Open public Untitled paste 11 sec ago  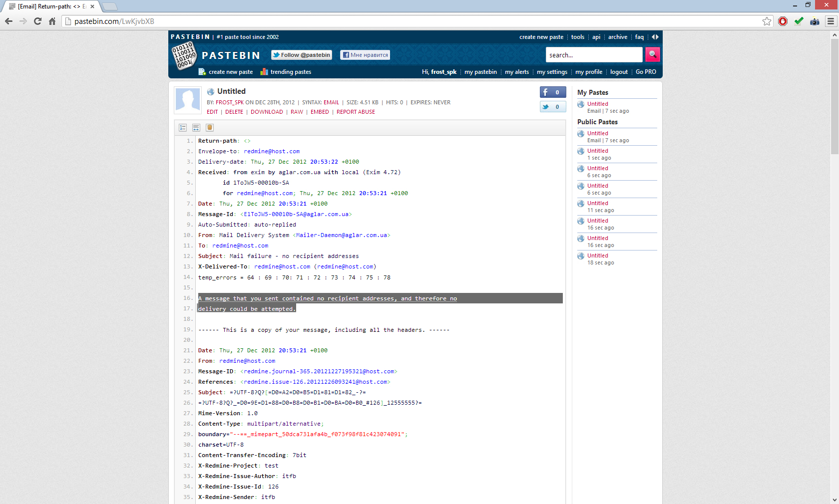click(x=598, y=203)
